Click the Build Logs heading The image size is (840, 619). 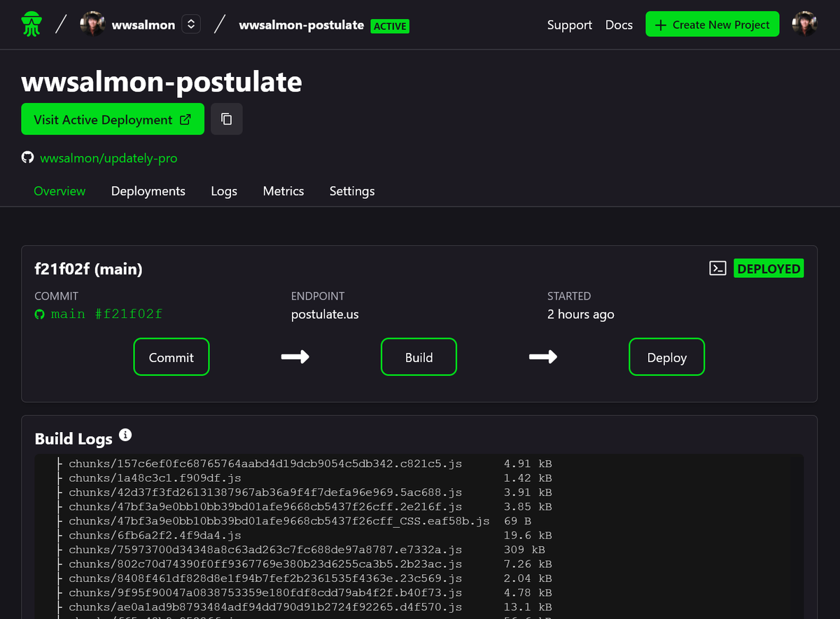click(x=73, y=439)
